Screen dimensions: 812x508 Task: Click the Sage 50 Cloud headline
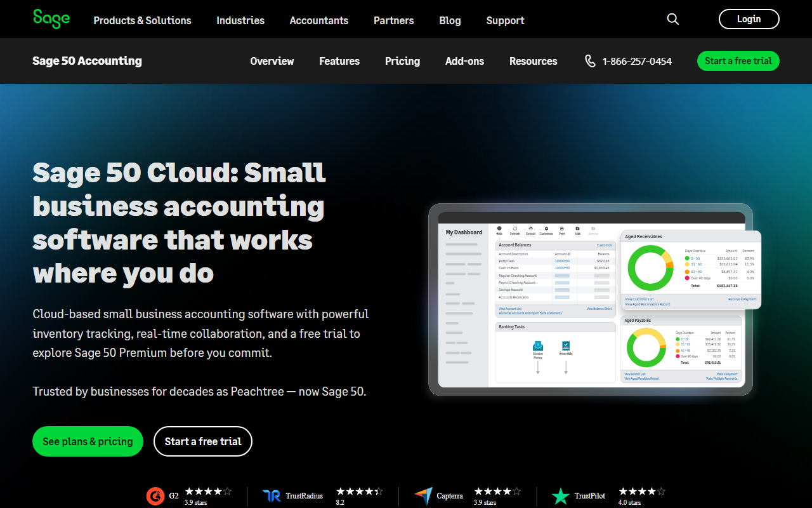click(180, 223)
